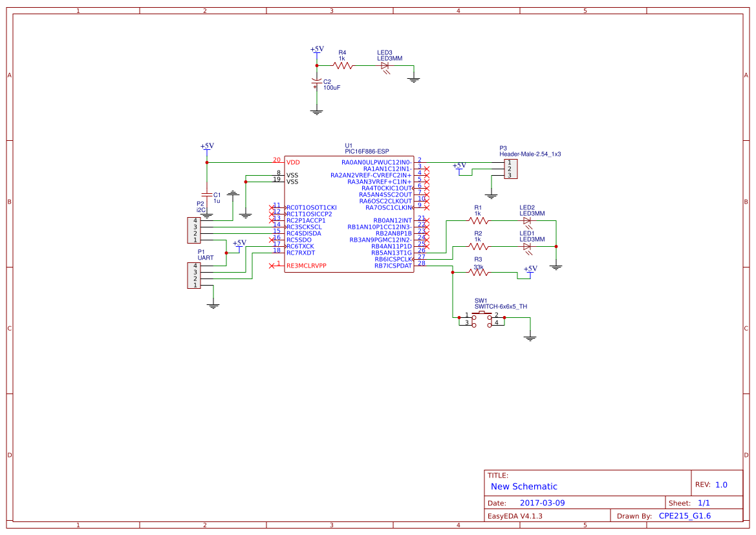Select the R1 resistor symbol
Viewport: 756px width, 535px height.
(x=479, y=220)
